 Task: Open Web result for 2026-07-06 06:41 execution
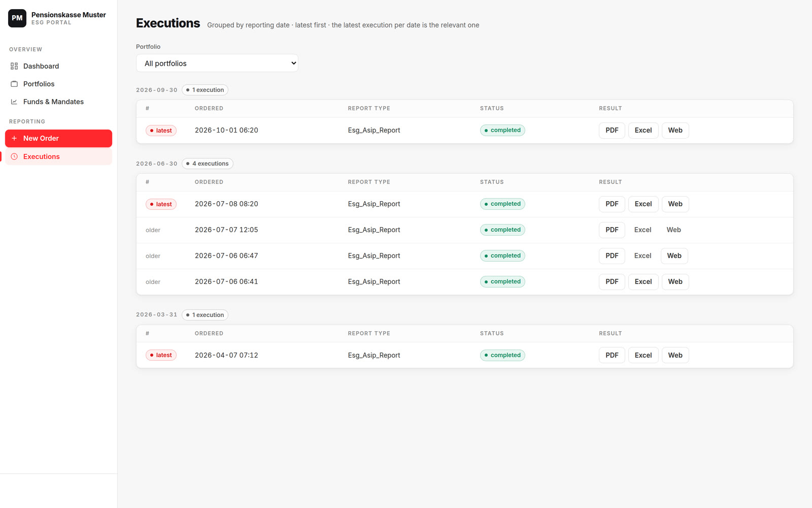[x=675, y=282]
